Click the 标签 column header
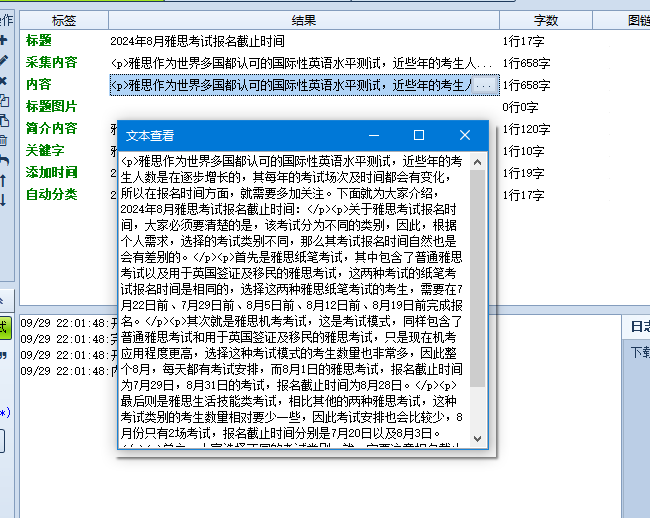This screenshot has height=518, width=650. pyautogui.click(x=64, y=20)
